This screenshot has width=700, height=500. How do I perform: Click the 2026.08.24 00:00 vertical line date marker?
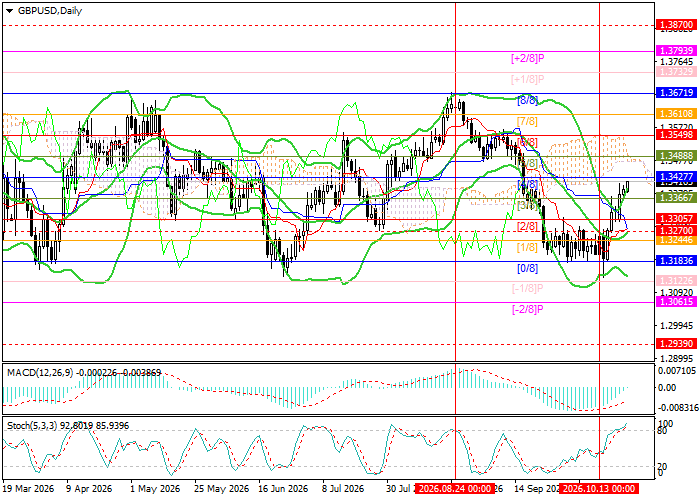coord(455,488)
